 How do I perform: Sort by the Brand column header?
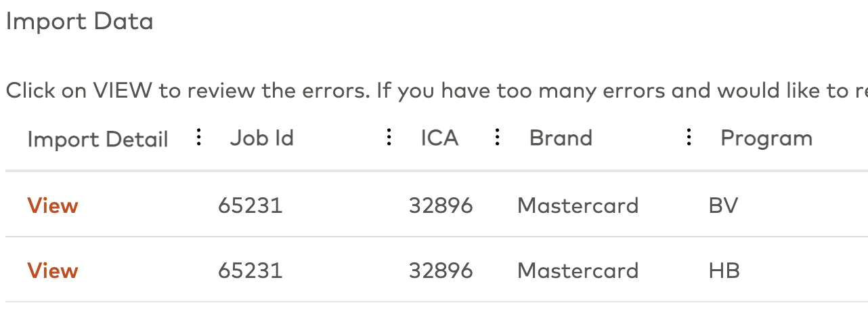tap(561, 138)
